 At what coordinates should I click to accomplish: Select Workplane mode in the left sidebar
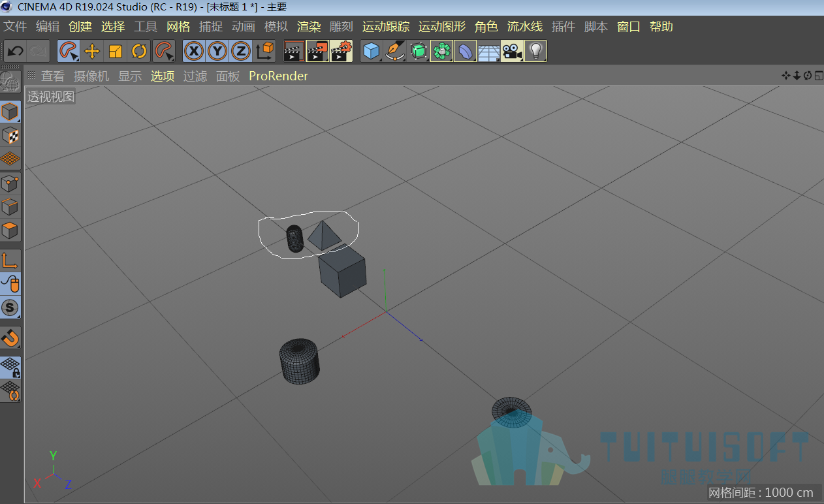[10, 159]
